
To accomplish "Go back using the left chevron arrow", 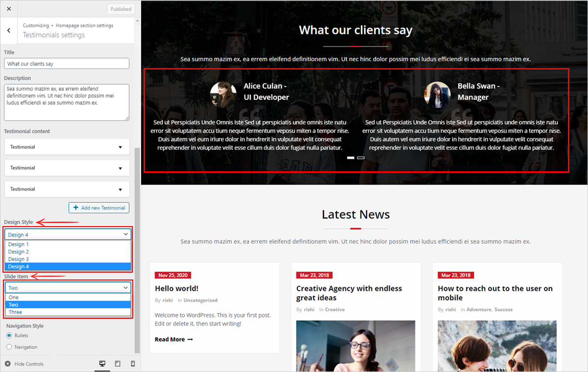I will [x=9, y=30].
